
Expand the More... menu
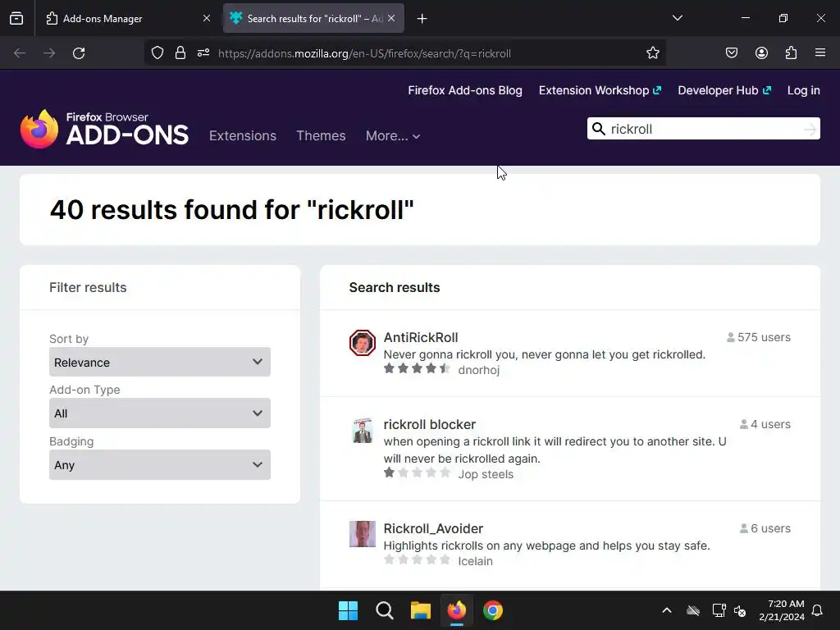393,135
